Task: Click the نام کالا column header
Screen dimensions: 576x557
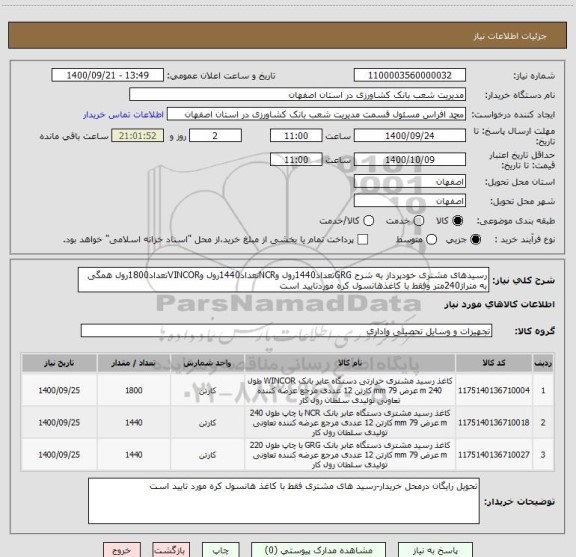Action: pyautogui.click(x=350, y=363)
